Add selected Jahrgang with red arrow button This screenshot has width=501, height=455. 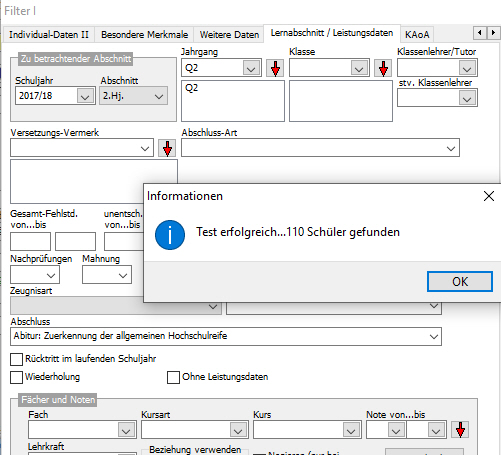pos(275,68)
